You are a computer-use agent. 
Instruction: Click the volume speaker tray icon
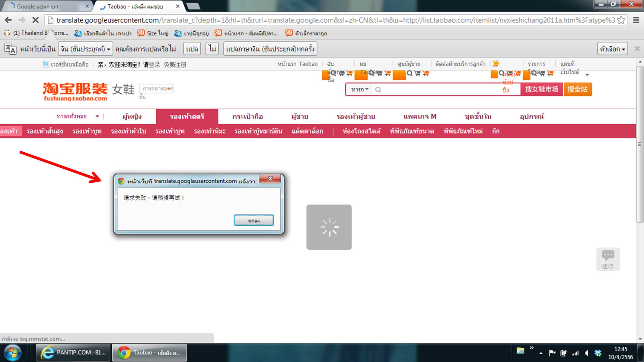(586, 353)
